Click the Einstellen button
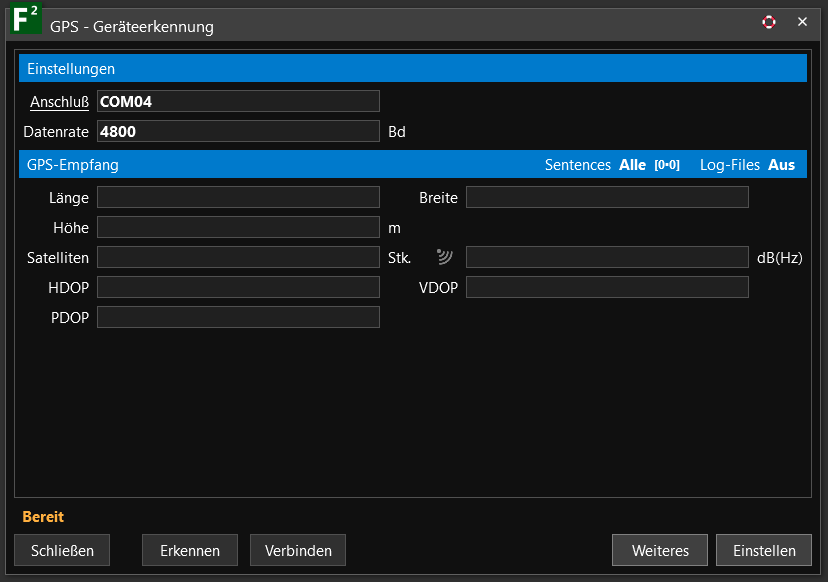This screenshot has width=828, height=582. click(x=764, y=550)
